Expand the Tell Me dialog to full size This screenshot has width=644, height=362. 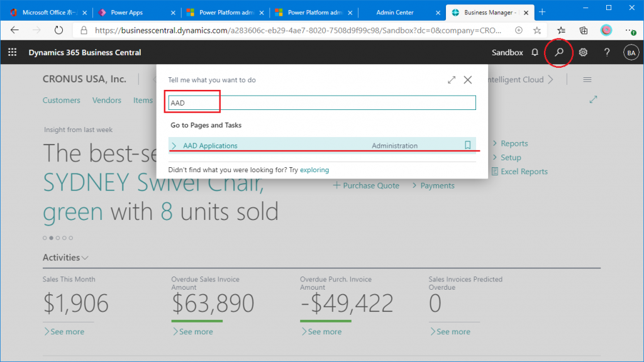click(452, 80)
